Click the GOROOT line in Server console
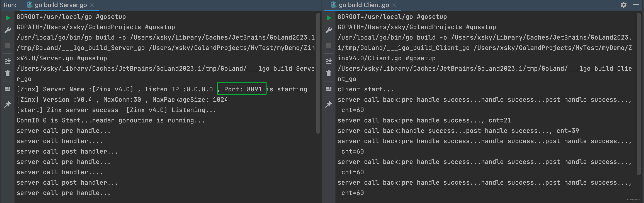The height and width of the screenshot is (203, 644). (71, 17)
